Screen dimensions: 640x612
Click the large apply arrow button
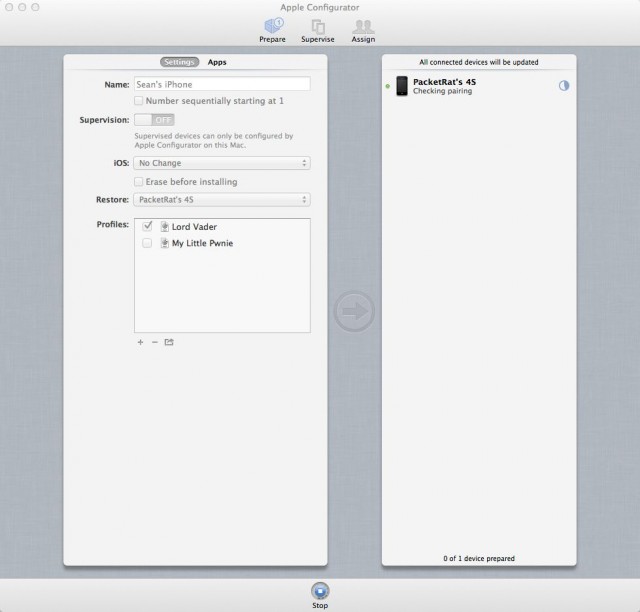354,311
